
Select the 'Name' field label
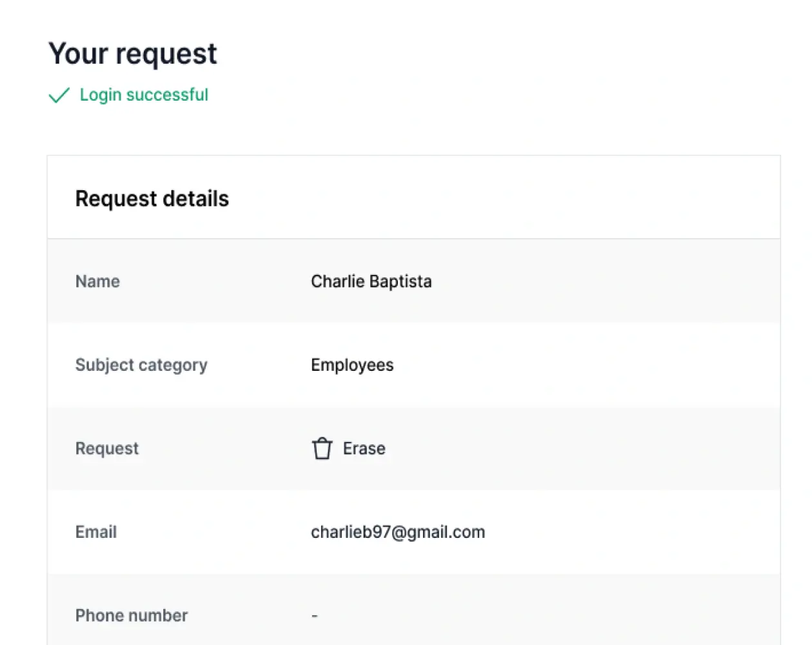(x=97, y=281)
